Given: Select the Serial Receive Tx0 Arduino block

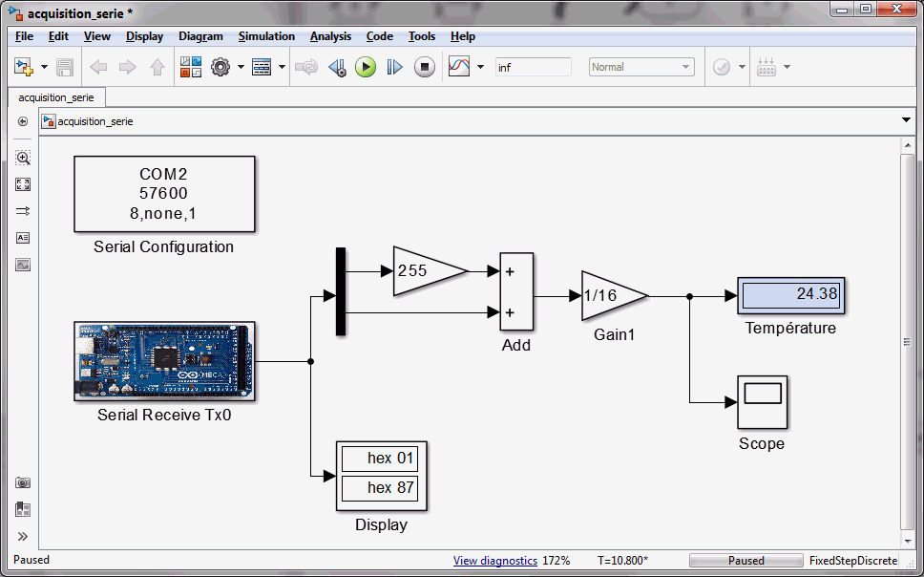Looking at the screenshot, I should click(164, 361).
